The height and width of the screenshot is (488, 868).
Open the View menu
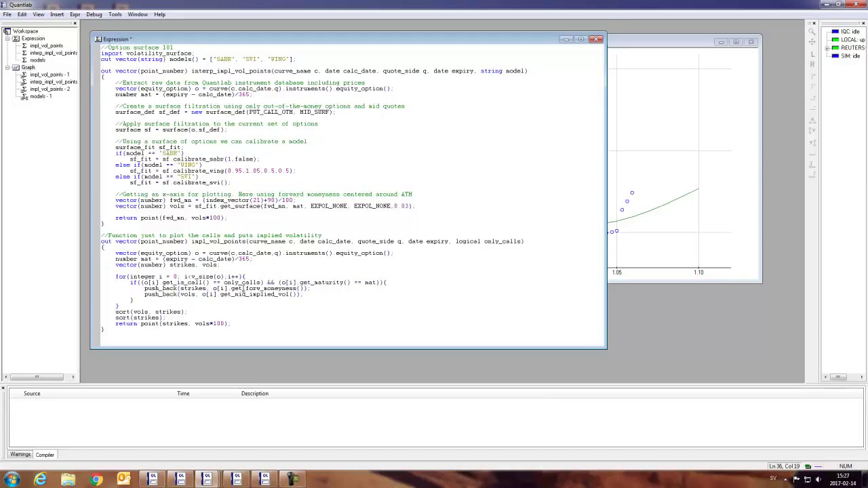click(39, 14)
